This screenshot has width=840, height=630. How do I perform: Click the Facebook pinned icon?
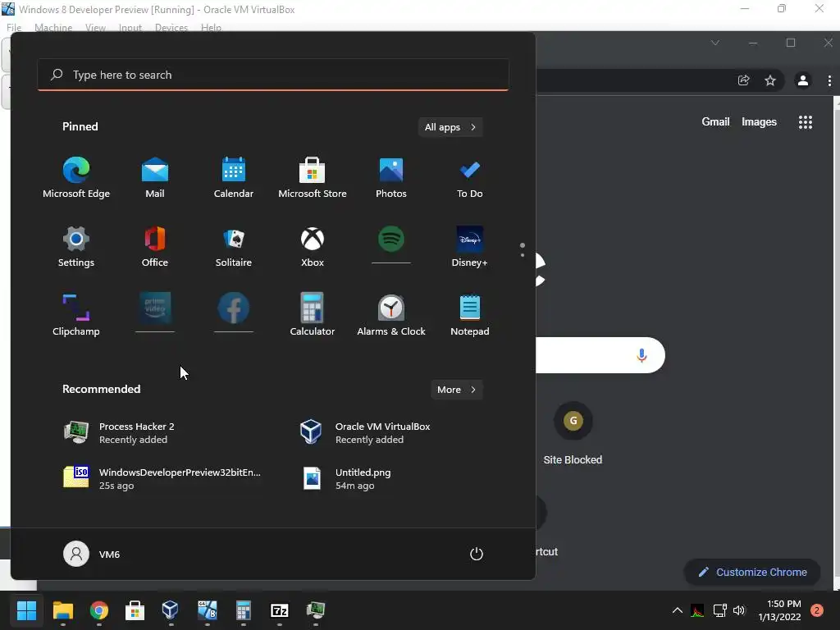click(x=234, y=308)
